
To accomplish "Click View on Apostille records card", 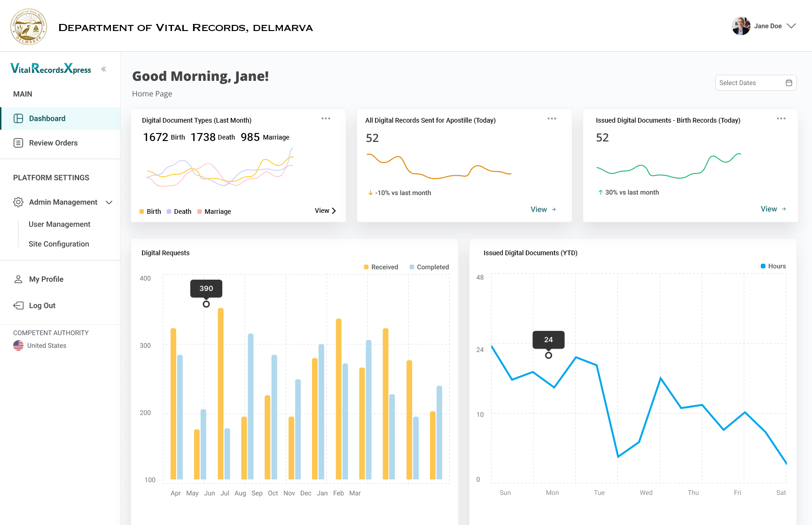I will (543, 209).
